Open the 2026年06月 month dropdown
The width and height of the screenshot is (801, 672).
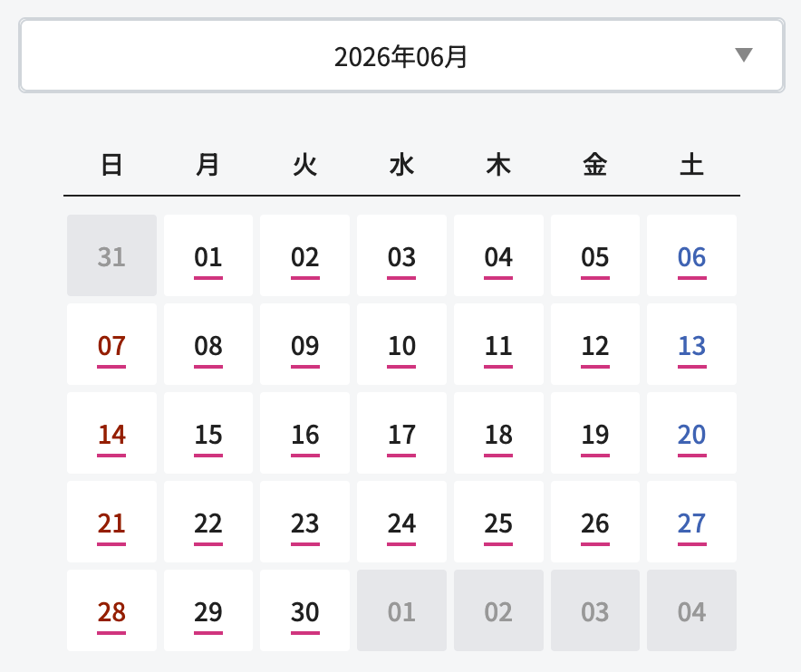coord(401,55)
